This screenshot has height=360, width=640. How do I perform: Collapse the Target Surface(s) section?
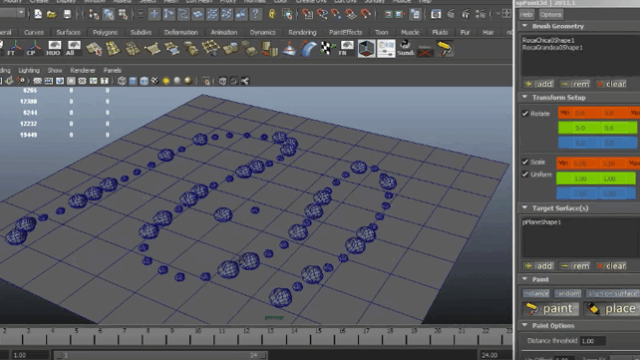click(x=524, y=208)
